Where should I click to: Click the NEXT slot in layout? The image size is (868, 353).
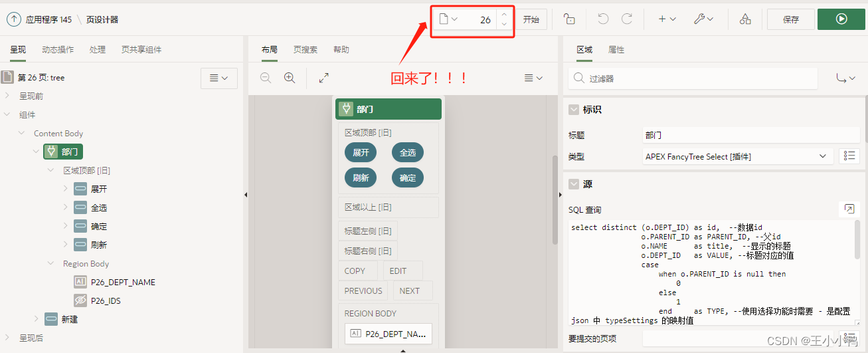tap(413, 291)
